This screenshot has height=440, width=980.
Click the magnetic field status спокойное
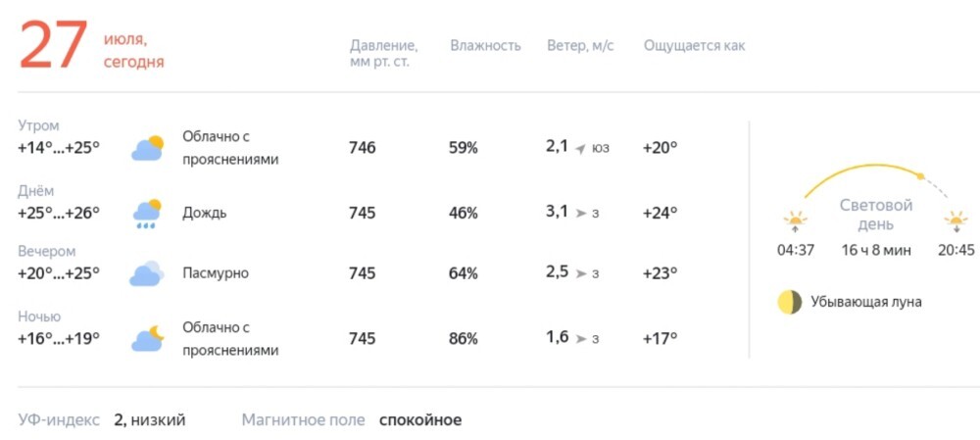(x=420, y=420)
